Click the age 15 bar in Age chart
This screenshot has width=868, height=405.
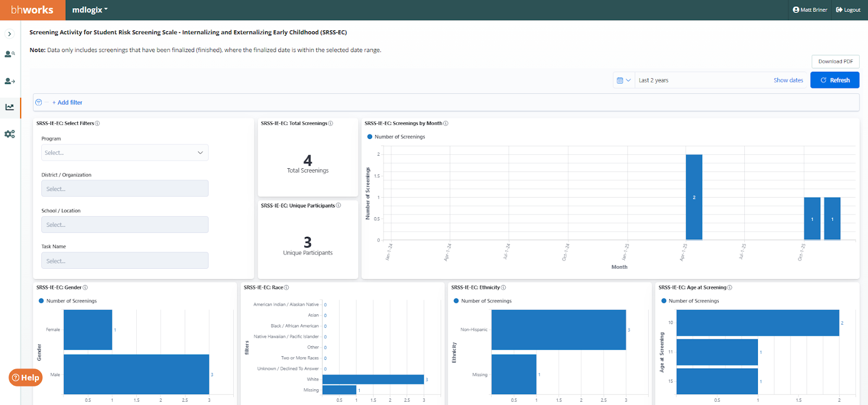pyautogui.click(x=717, y=381)
